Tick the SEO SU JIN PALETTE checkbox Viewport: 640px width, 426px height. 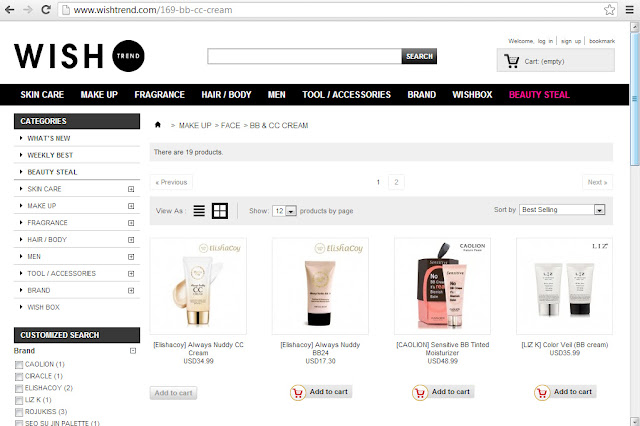tap(19, 423)
